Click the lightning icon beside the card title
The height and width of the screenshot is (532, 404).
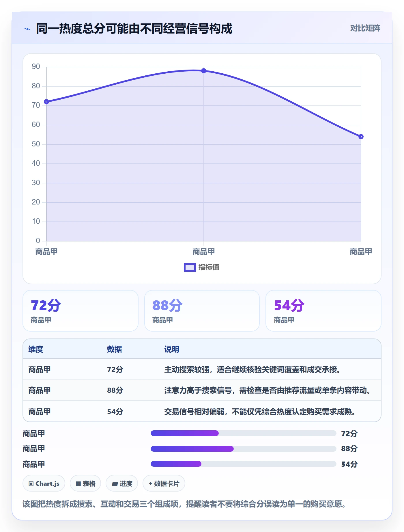[x=27, y=29]
